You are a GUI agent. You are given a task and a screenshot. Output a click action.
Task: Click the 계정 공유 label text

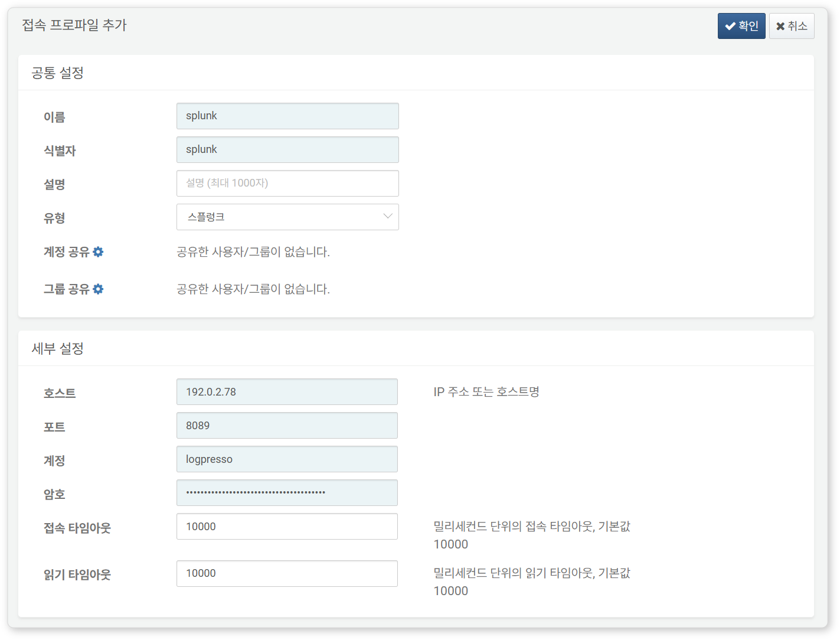[66, 252]
